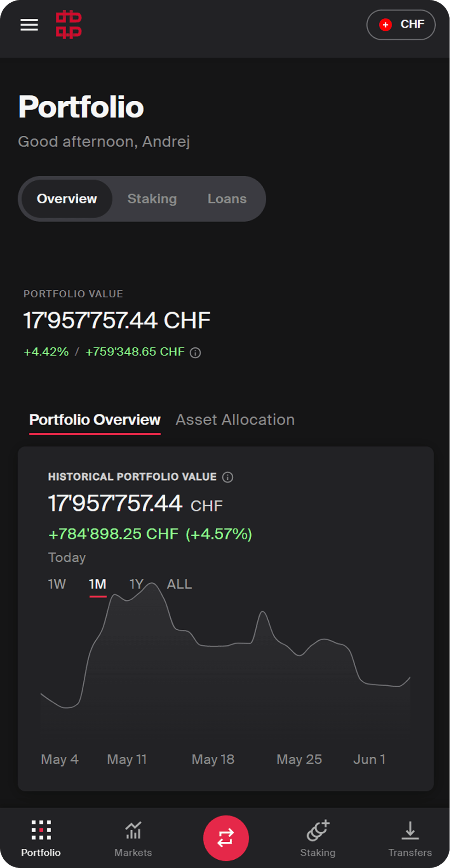This screenshot has width=450, height=868.
Task: Go to Transfers in bottom navigation
Action: pos(410,839)
